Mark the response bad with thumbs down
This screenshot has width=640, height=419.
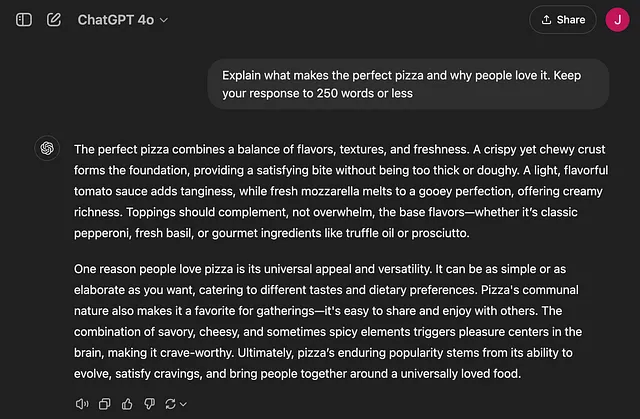tap(149, 404)
